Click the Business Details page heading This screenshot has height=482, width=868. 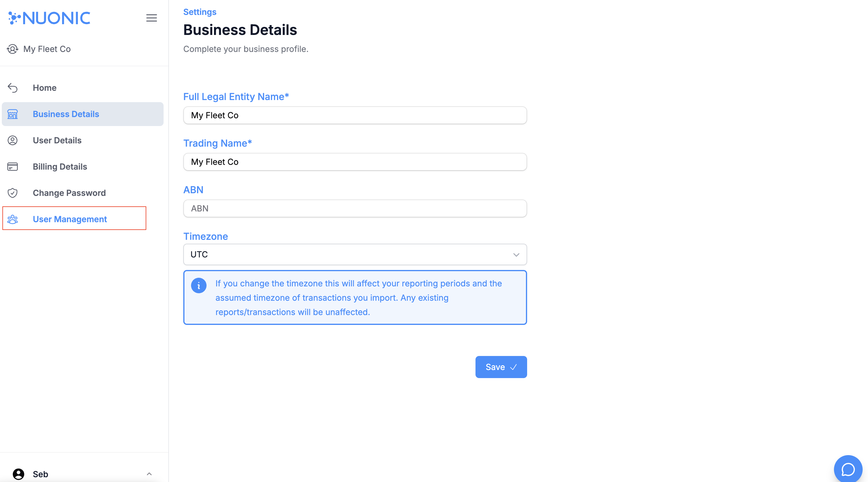(x=240, y=30)
